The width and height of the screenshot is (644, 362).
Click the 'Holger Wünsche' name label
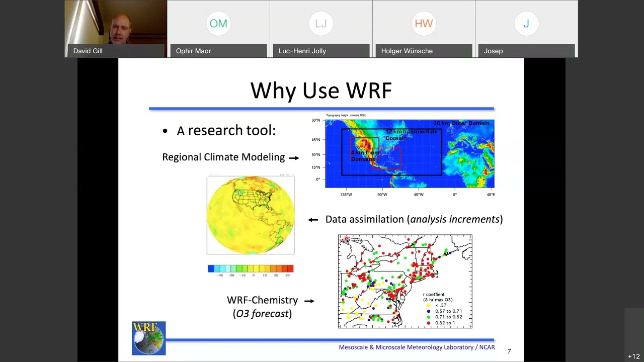click(x=407, y=51)
